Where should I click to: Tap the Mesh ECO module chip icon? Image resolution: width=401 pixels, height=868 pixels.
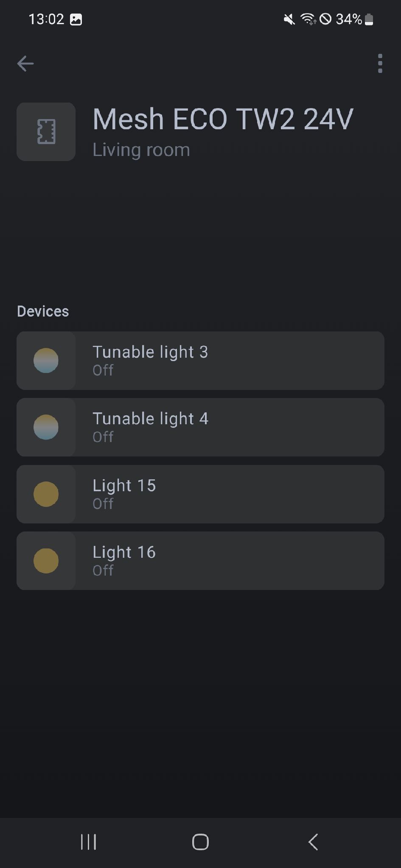(46, 132)
